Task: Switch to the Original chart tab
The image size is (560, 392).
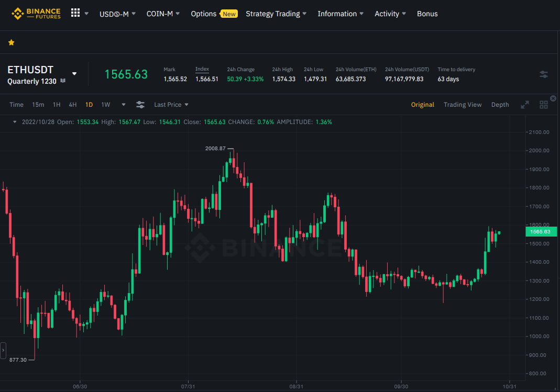Action: [x=423, y=105]
